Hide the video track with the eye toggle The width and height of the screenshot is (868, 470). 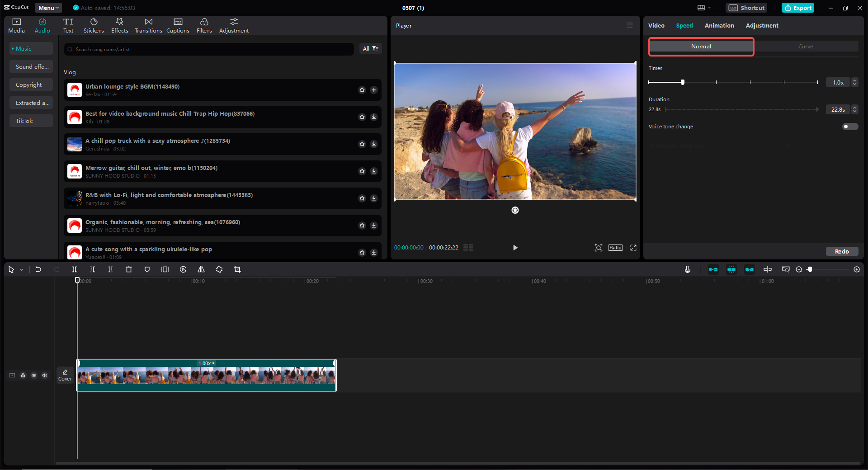pyautogui.click(x=34, y=375)
